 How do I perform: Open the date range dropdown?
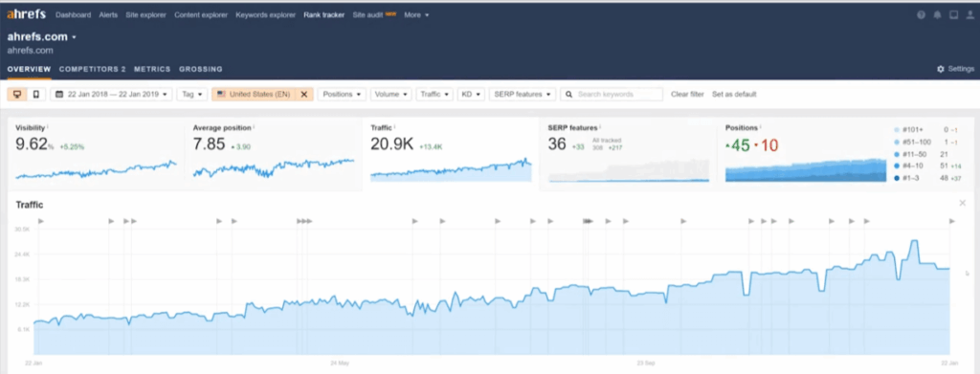[x=111, y=95]
